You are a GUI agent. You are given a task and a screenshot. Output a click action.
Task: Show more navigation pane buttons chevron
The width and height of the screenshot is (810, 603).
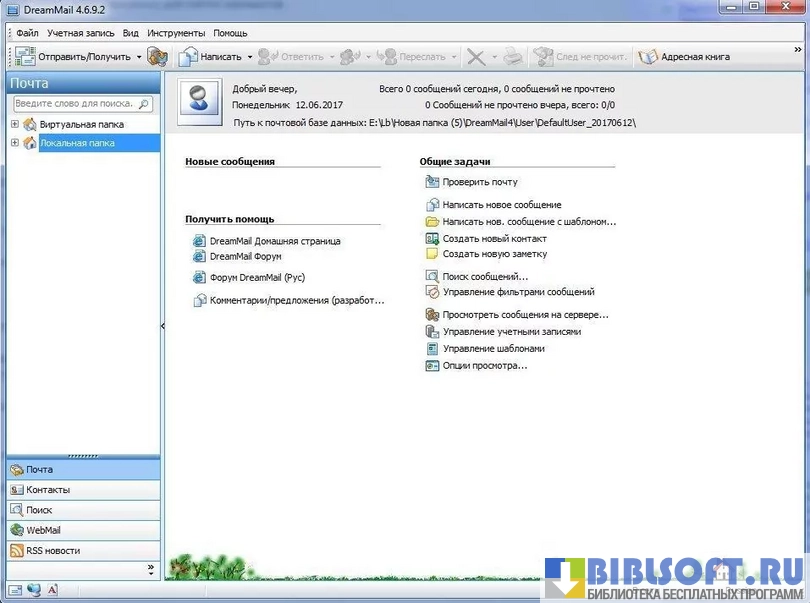click(151, 569)
